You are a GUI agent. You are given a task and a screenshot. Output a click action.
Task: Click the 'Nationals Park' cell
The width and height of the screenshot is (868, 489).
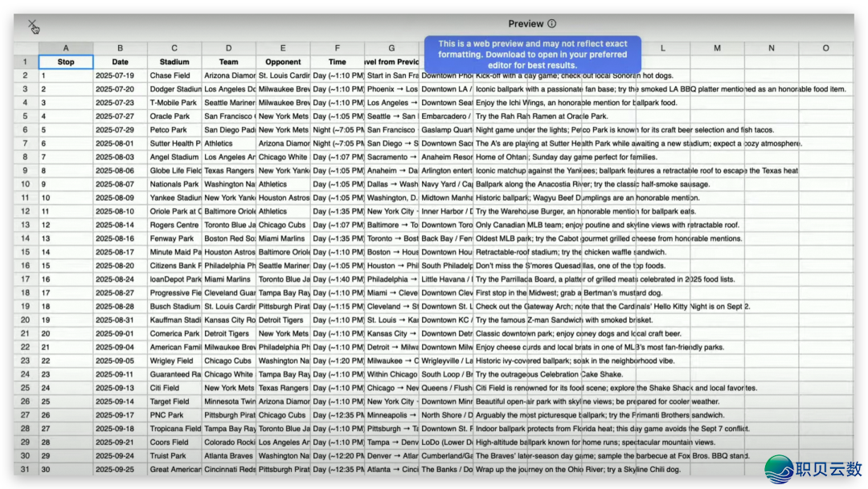pyautogui.click(x=174, y=184)
